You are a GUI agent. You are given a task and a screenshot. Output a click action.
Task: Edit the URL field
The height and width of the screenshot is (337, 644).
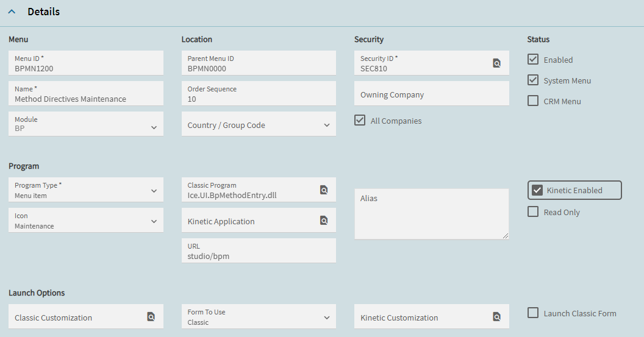point(259,251)
